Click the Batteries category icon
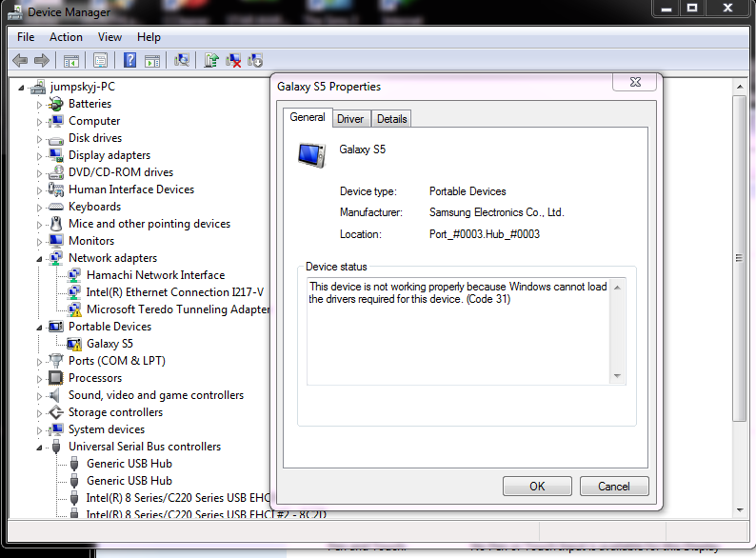Image resolution: width=756 pixels, height=558 pixels. 56,104
